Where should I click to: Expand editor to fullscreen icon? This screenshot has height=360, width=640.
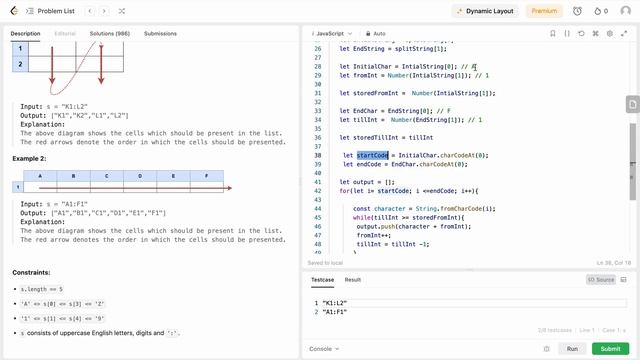click(624, 33)
